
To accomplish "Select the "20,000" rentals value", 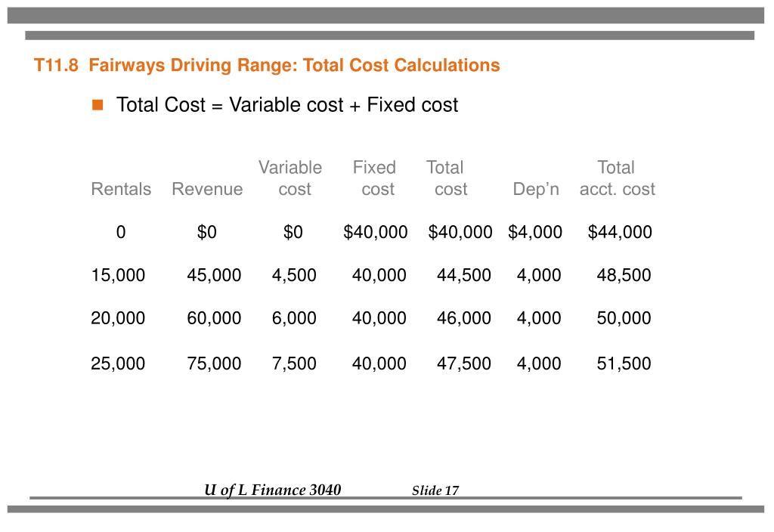I will pos(118,318).
